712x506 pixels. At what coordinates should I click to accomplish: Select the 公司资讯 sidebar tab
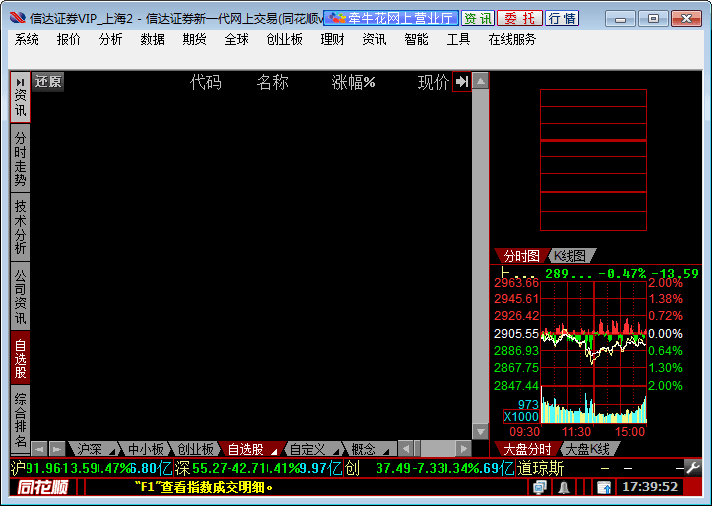pos(20,296)
